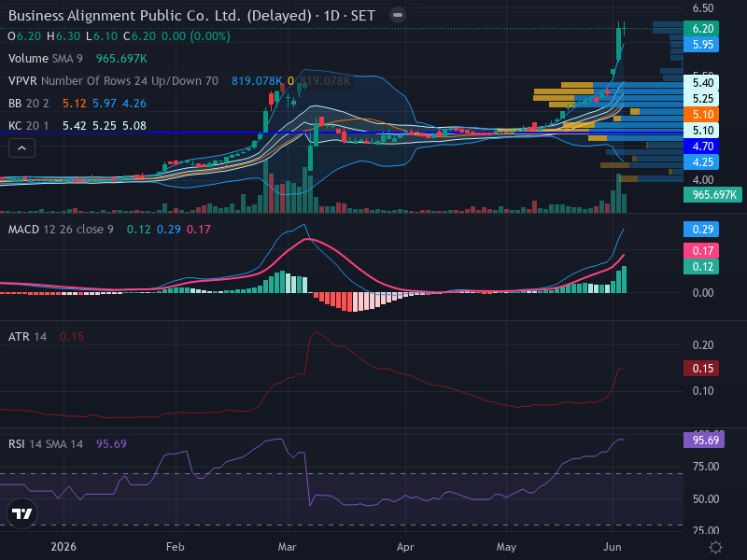Viewport: 747px width, 560px height.
Task: Click the 4.25 price axis label
Action: pos(701,162)
